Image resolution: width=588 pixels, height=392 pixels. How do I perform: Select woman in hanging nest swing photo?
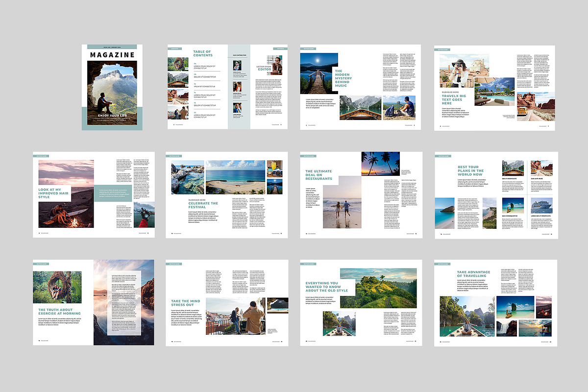[57, 288]
